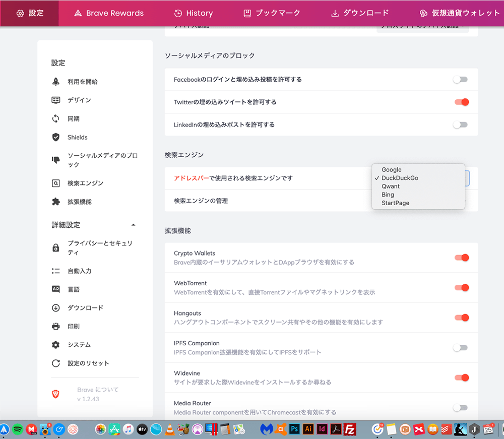Disable Twitter embedded tweets toggle
This screenshot has height=439, width=504.
(x=462, y=102)
